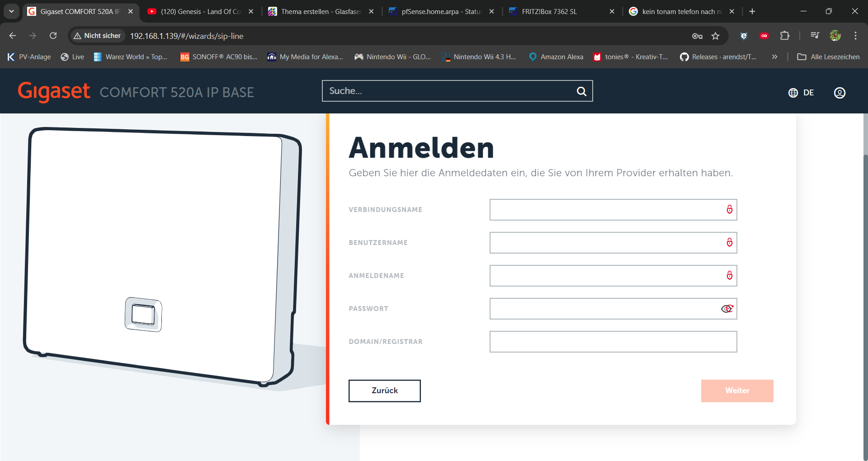Click the Gigaset base station illustration
The width and height of the screenshot is (868, 461).
(163, 258)
